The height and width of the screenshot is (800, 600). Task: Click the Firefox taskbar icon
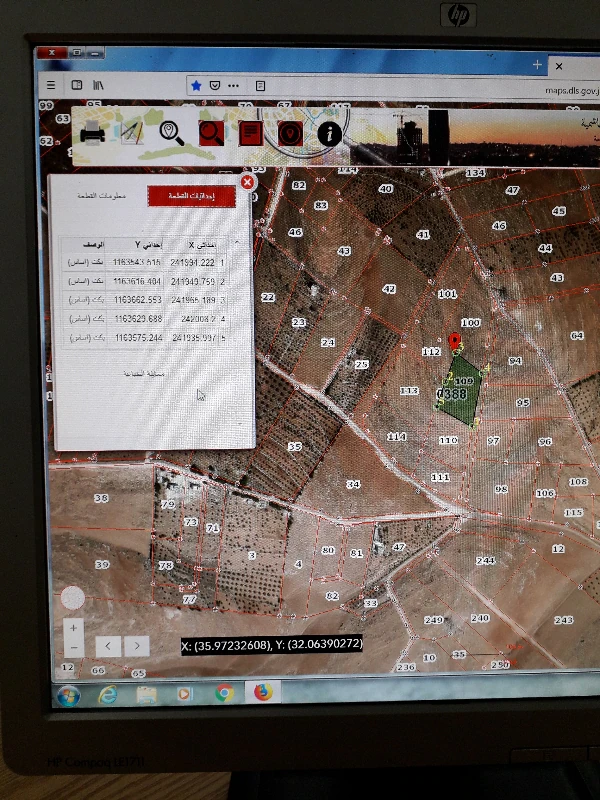point(263,692)
